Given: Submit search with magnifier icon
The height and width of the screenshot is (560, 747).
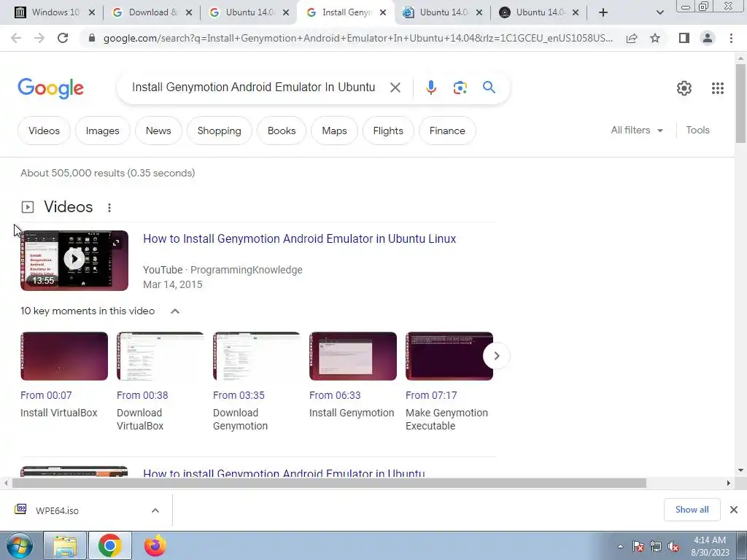Looking at the screenshot, I should 489,87.
